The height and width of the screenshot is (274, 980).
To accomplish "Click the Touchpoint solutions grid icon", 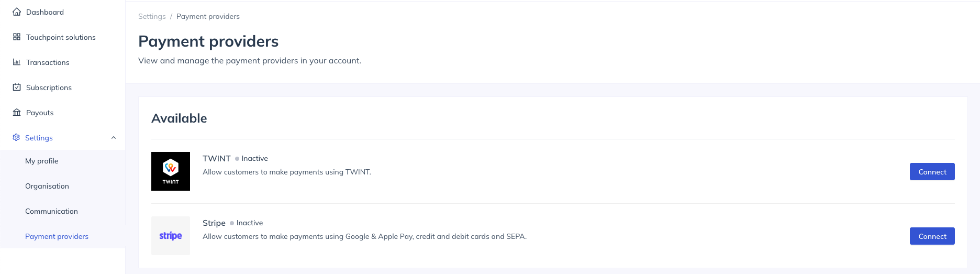I will point(17,37).
